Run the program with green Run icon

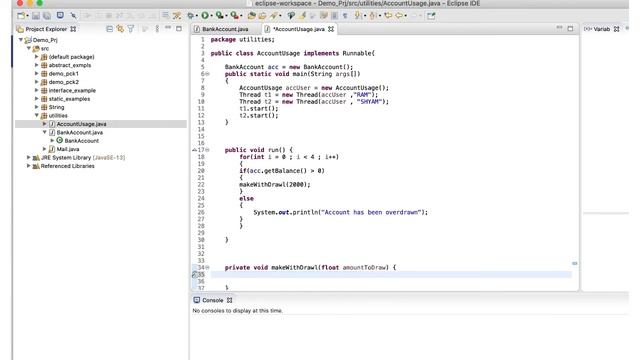tap(205, 16)
